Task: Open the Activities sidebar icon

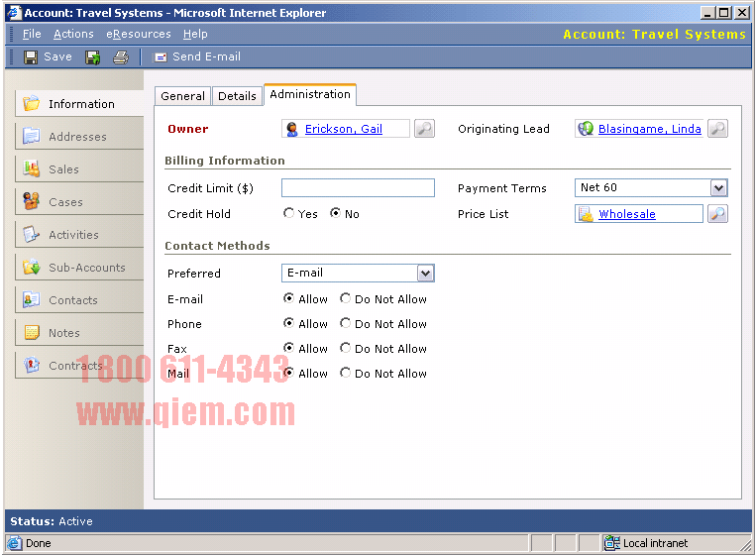Action: [x=32, y=234]
